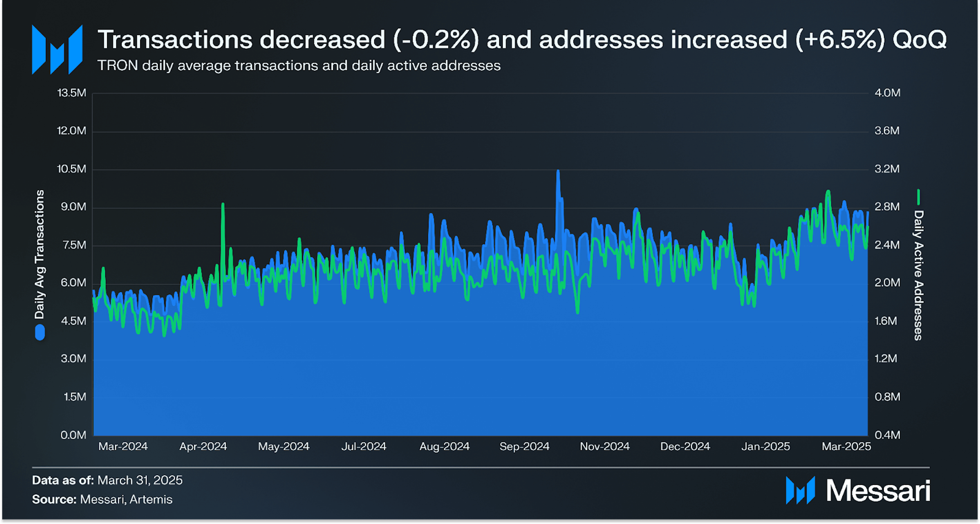Click the green Daily Active Addresses legend marker
Image resolution: width=980 pixels, height=524 pixels.
[x=918, y=197]
